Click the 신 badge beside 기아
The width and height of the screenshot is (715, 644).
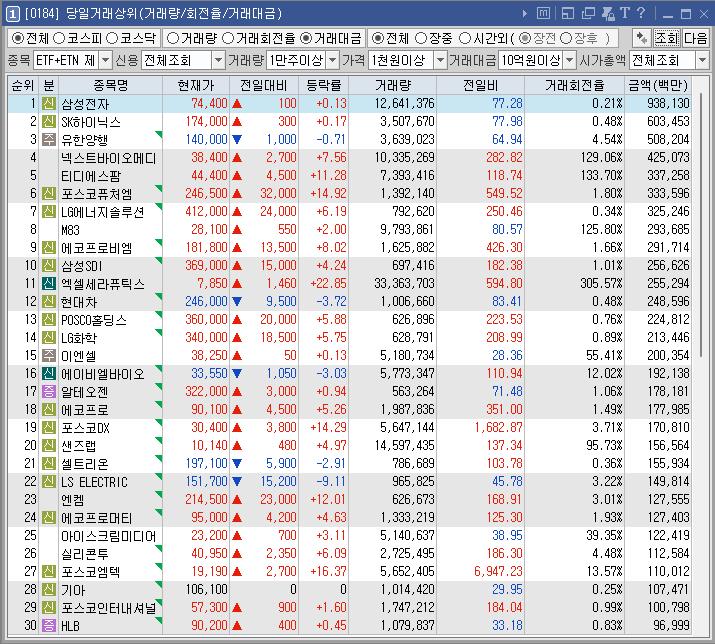[49, 589]
